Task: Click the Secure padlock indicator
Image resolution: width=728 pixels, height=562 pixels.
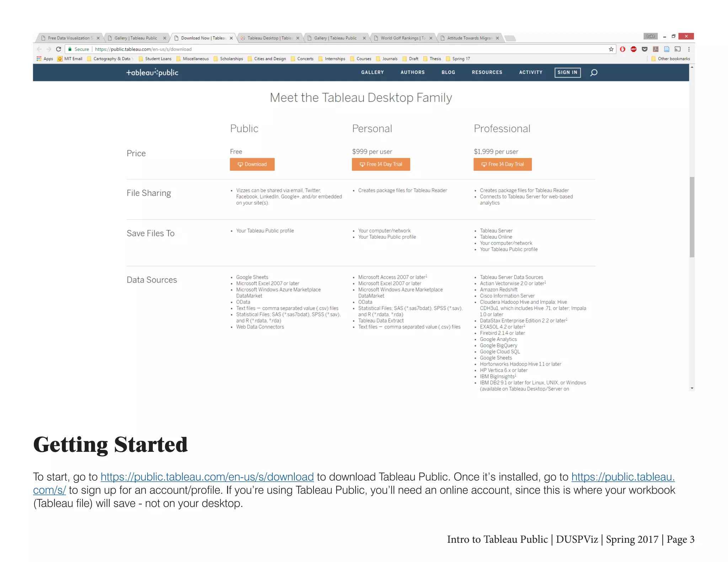Action: (x=79, y=49)
